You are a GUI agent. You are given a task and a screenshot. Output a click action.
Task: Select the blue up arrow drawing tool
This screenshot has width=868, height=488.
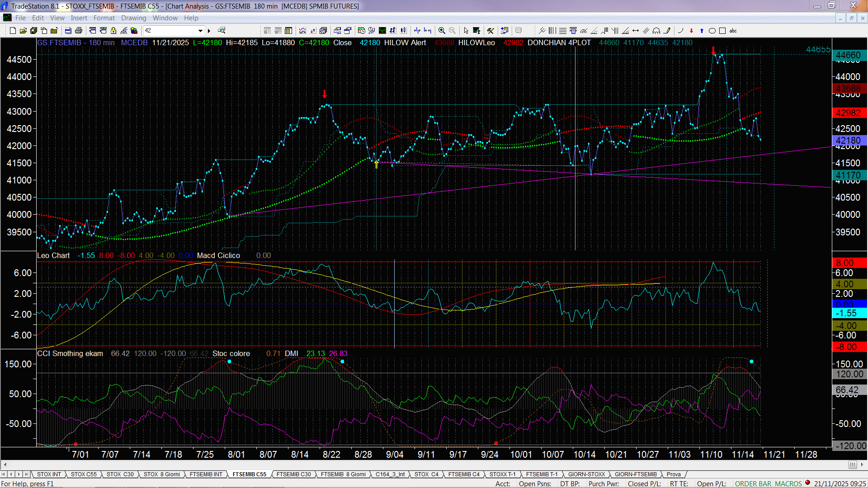click(x=702, y=31)
